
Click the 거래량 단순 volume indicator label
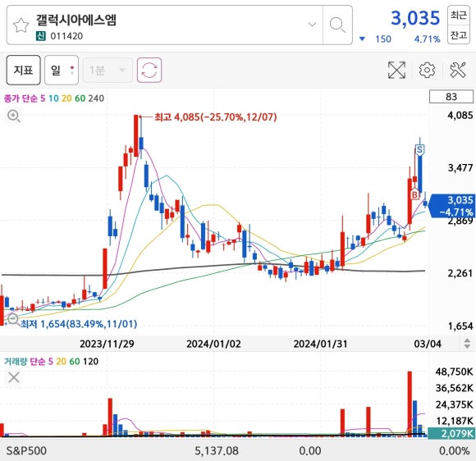coord(25,361)
